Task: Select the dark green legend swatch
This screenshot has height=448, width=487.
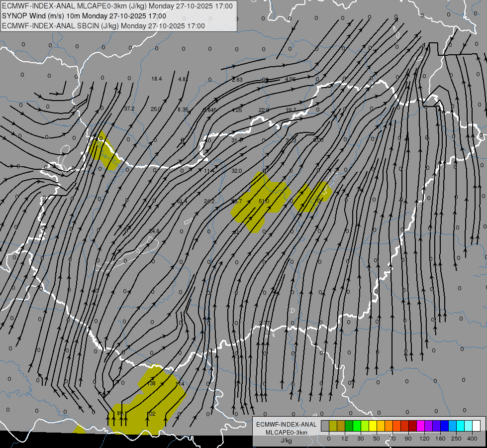Action: pyautogui.click(x=349, y=426)
